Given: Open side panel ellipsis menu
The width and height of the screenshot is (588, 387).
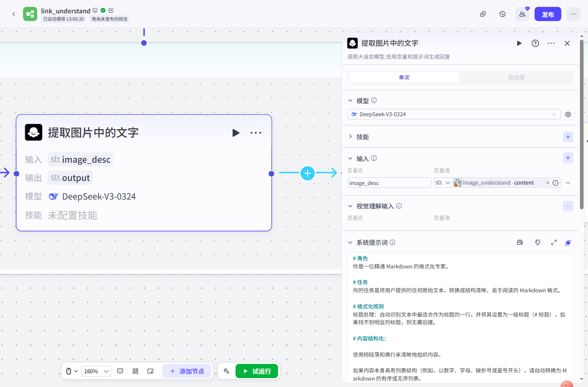Looking at the screenshot, I should [551, 43].
